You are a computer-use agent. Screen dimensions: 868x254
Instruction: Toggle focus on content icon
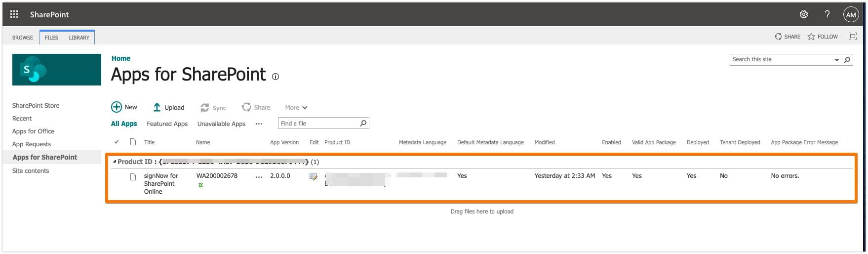(x=852, y=36)
